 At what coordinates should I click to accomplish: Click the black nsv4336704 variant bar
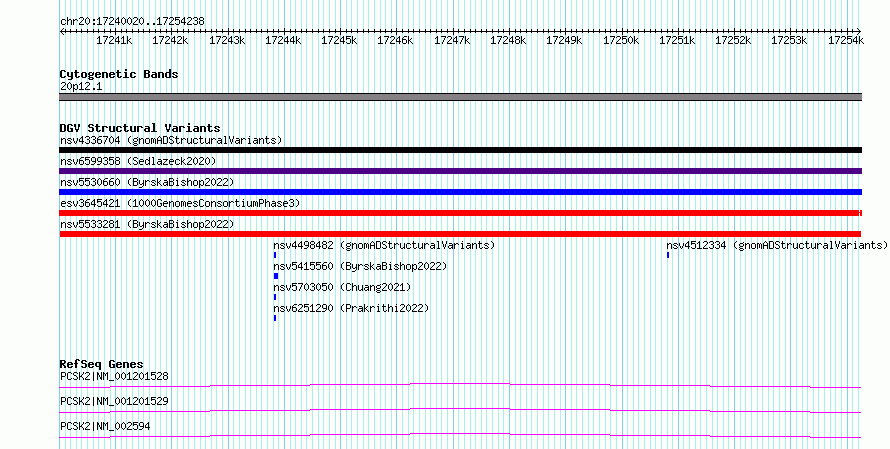(460, 150)
